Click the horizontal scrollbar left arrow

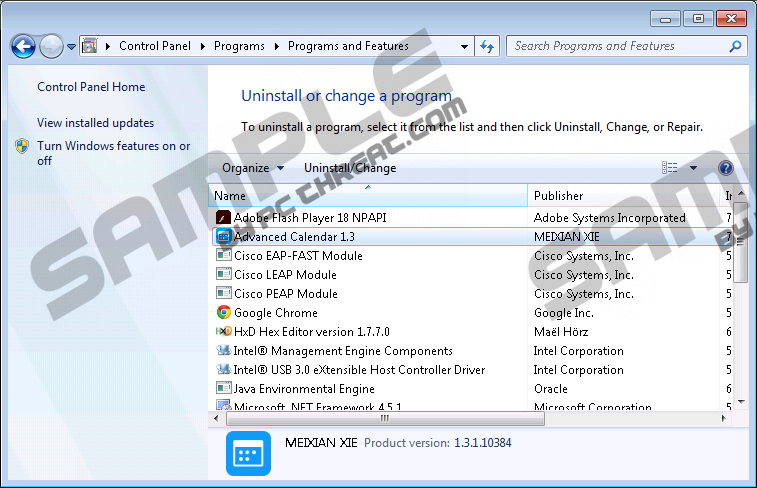click(x=216, y=418)
